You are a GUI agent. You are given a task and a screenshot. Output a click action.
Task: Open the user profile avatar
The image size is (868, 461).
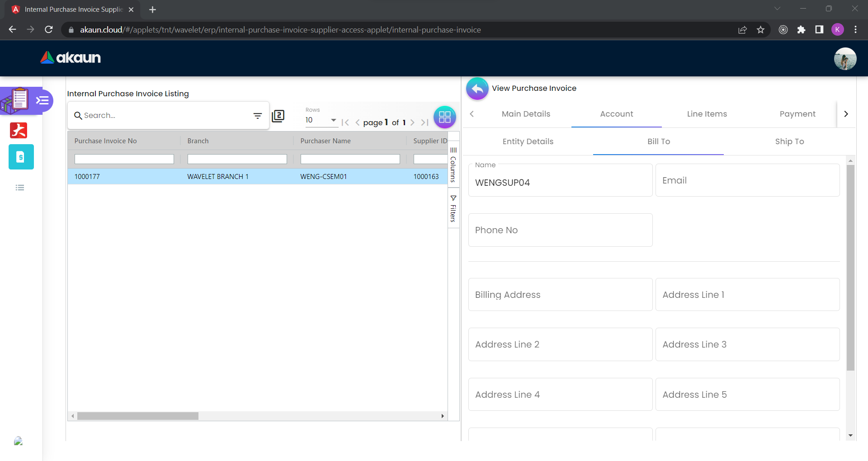(x=844, y=59)
